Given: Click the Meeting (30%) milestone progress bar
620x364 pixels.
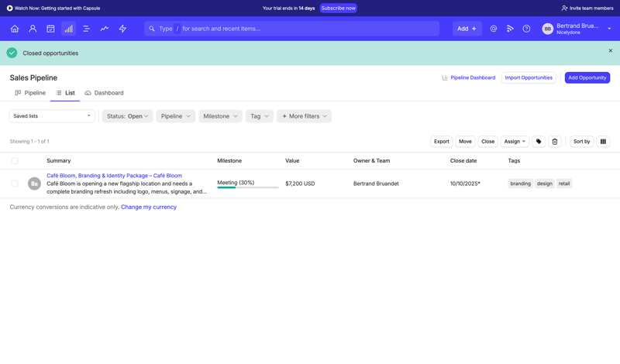Looking at the screenshot, I should point(248,187).
